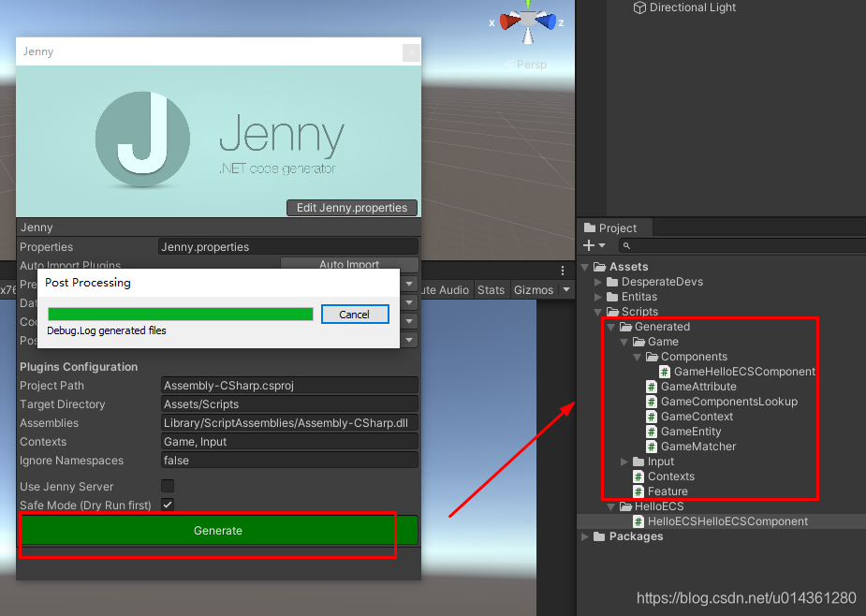
Task: Click the red X axis on scene orientation gizmo
Action: 506,21
